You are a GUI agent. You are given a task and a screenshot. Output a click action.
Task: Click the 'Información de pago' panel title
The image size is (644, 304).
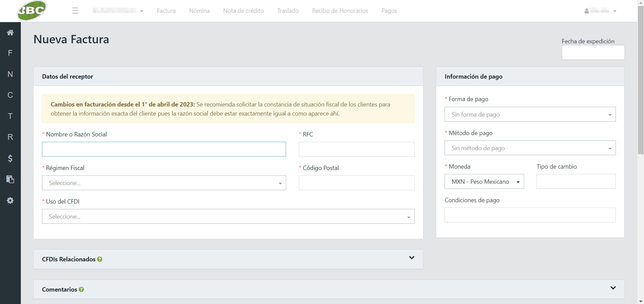click(x=473, y=77)
